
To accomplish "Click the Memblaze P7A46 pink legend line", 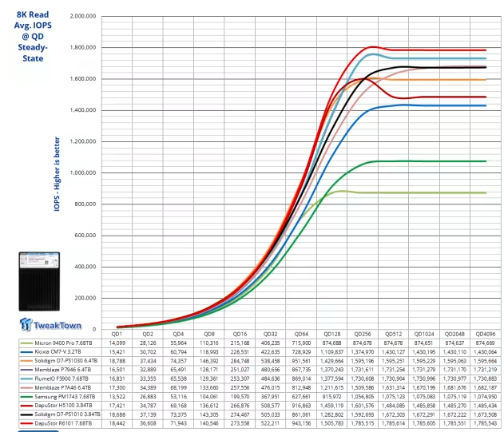I will tap(26, 388).
